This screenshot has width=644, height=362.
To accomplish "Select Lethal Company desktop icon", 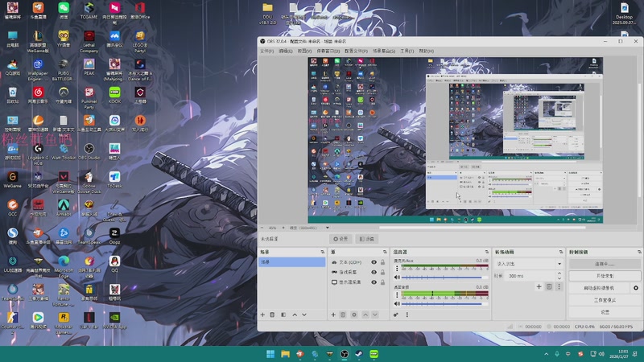I will pyautogui.click(x=89, y=41).
